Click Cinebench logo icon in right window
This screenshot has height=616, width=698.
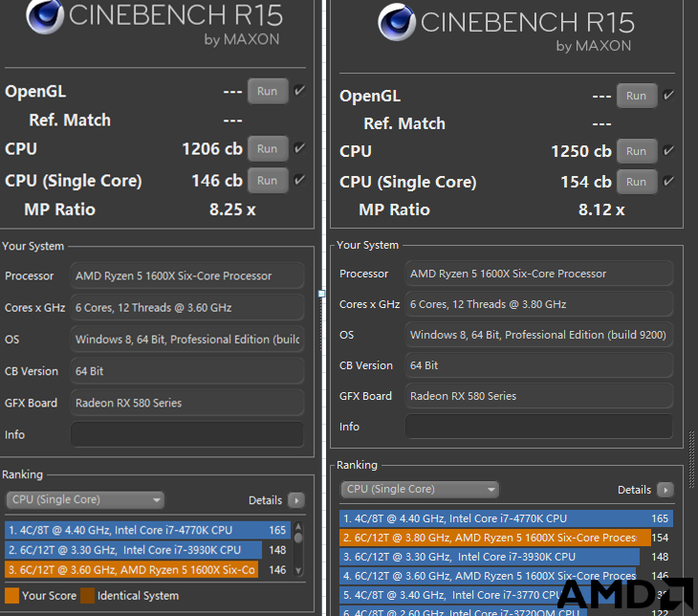pyautogui.click(x=397, y=22)
